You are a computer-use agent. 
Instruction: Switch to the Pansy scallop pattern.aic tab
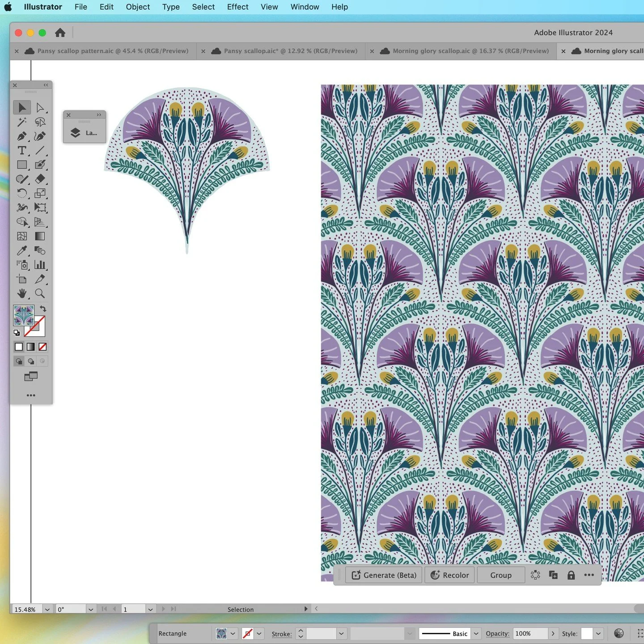click(x=112, y=51)
